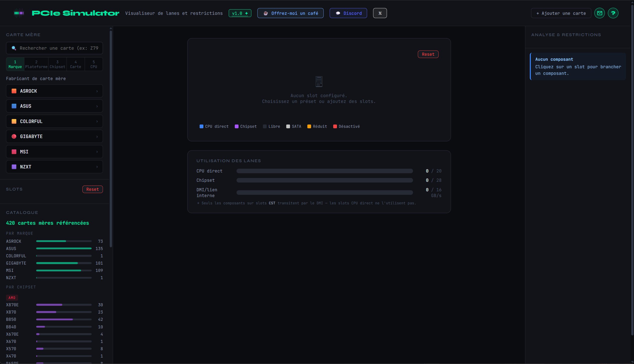Click the Ajouter une carte button

coord(561,13)
